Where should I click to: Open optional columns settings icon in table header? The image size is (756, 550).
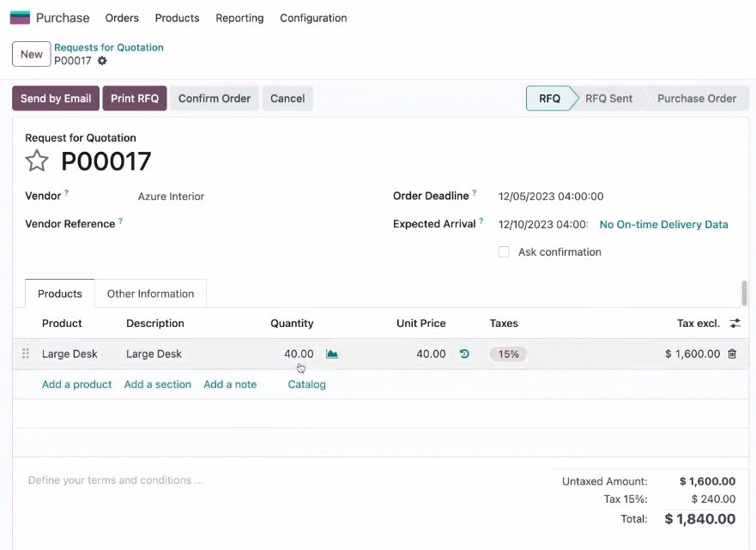pos(735,323)
